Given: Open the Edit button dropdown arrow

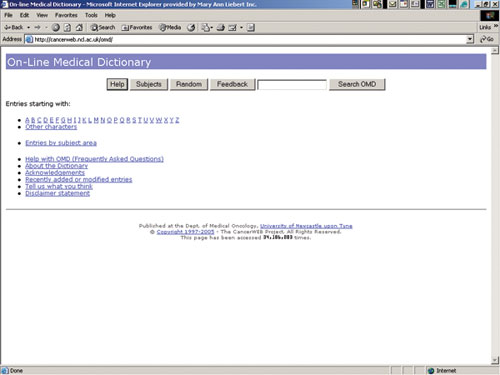Looking at the screenshot, I should [x=241, y=27].
